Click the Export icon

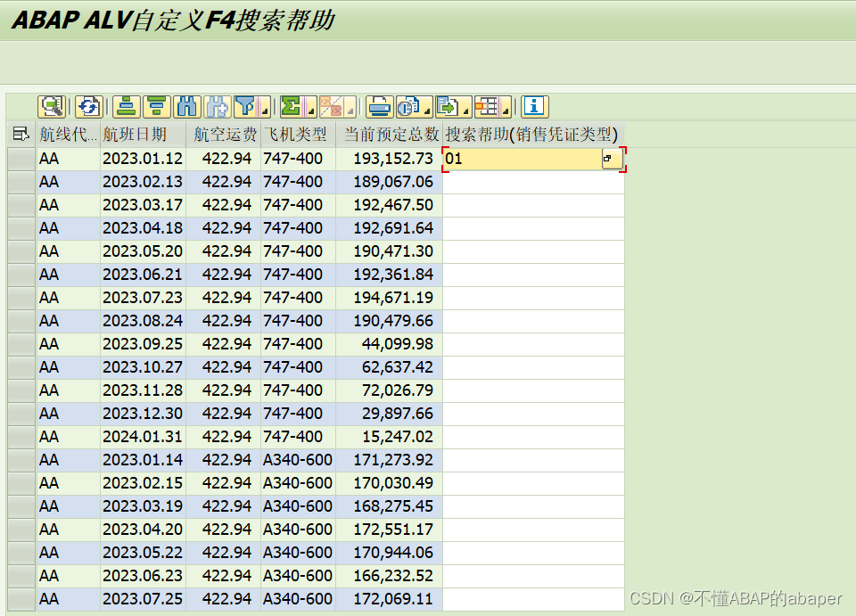448,106
